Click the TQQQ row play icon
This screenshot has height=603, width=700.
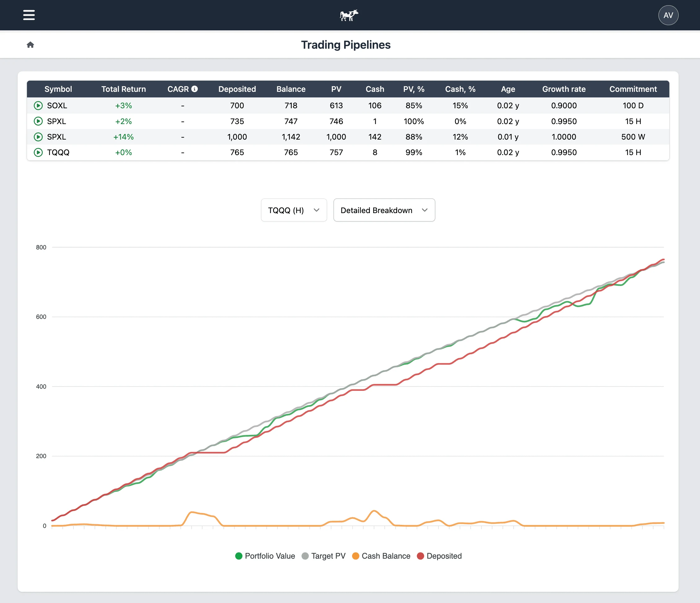click(38, 152)
